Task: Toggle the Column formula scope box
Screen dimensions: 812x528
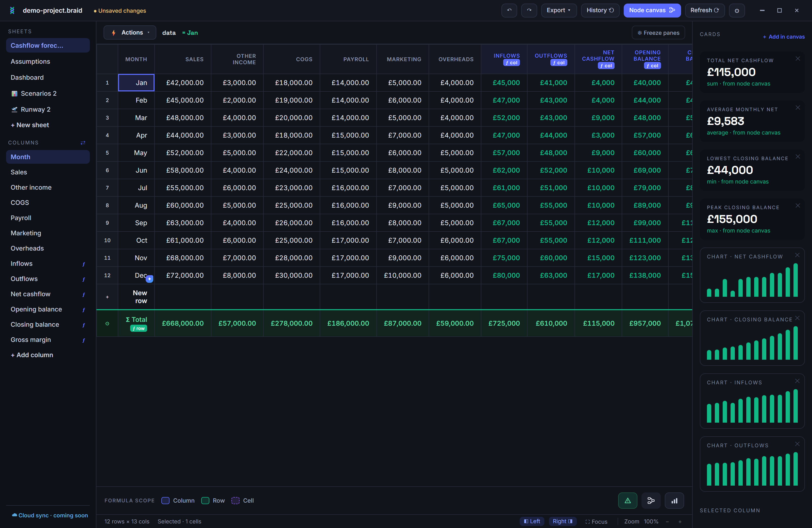Action: coord(165,500)
